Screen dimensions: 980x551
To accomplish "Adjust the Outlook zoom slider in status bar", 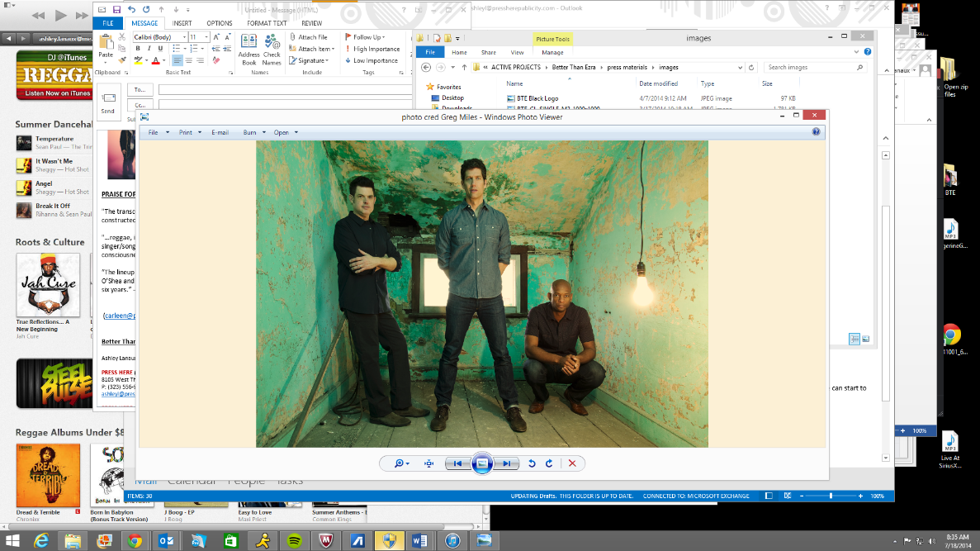I will tap(831, 496).
